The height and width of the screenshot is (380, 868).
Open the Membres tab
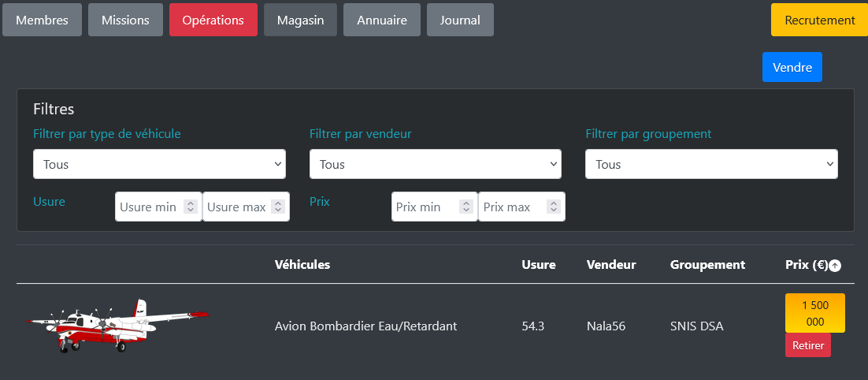[x=43, y=20]
